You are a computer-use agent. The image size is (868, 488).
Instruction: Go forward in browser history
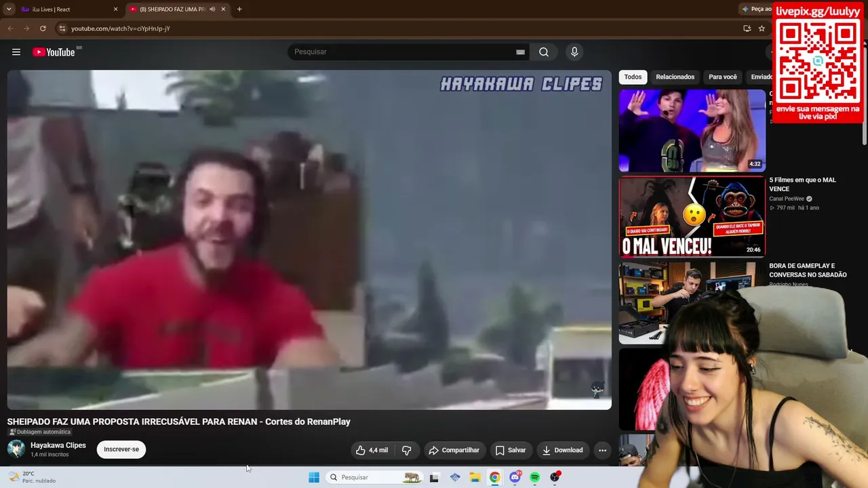[x=26, y=28]
